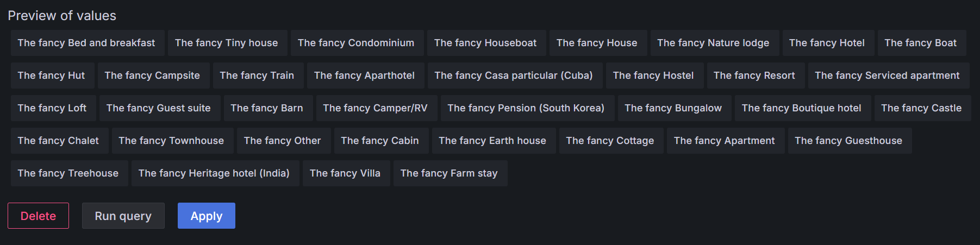Click 'The fancy Tiny house' preview chip

click(x=226, y=43)
